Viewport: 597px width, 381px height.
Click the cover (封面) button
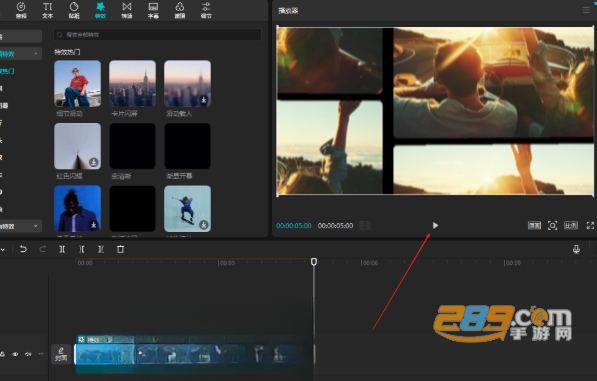tap(61, 354)
